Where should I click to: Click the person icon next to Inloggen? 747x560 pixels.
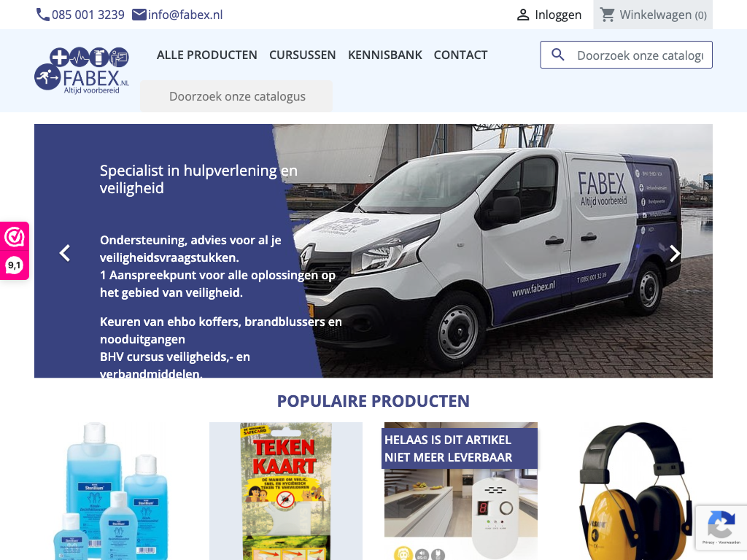(x=522, y=15)
